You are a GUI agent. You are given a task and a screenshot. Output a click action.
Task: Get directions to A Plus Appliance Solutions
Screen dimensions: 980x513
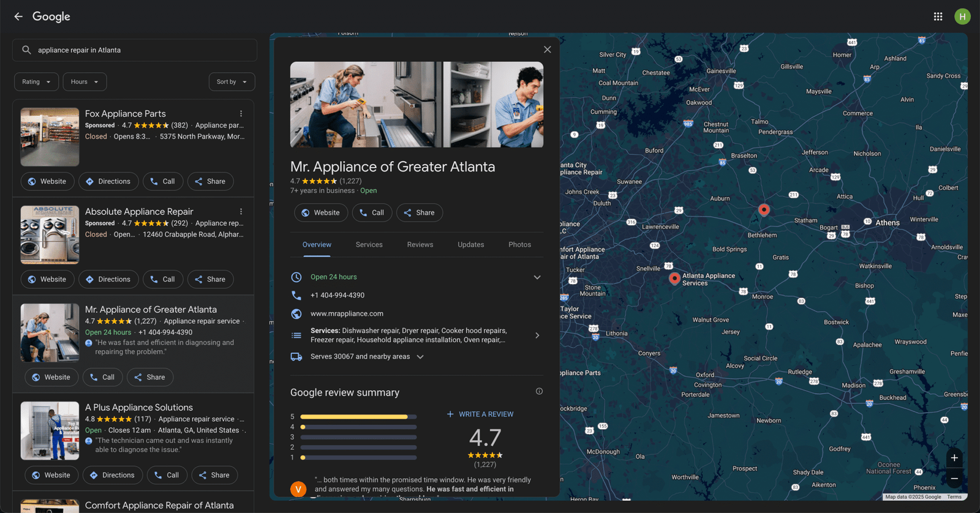point(113,476)
